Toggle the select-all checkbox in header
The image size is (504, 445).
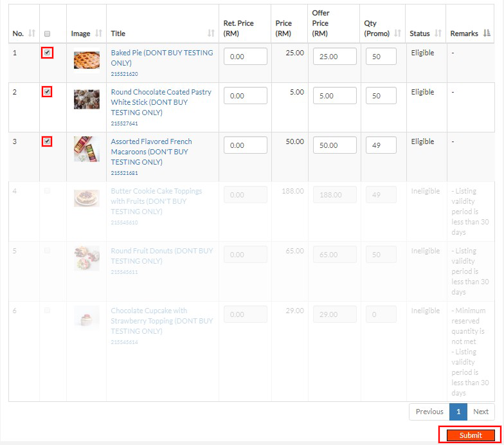click(x=48, y=33)
